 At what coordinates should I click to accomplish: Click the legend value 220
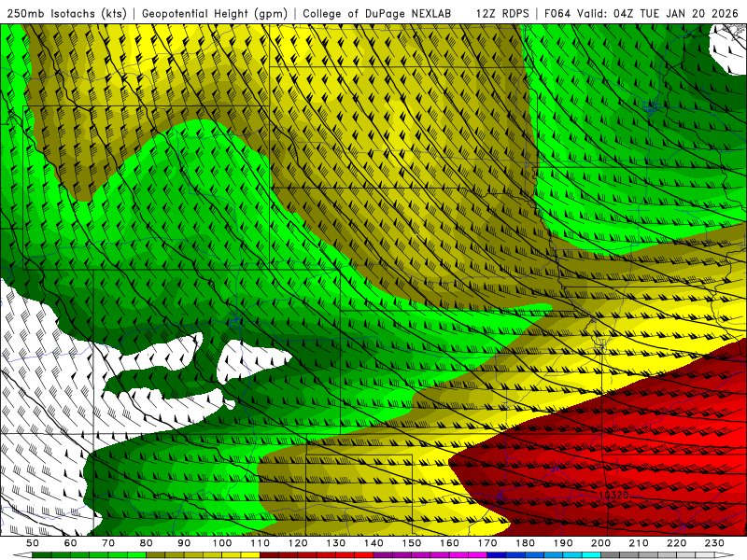(676, 543)
